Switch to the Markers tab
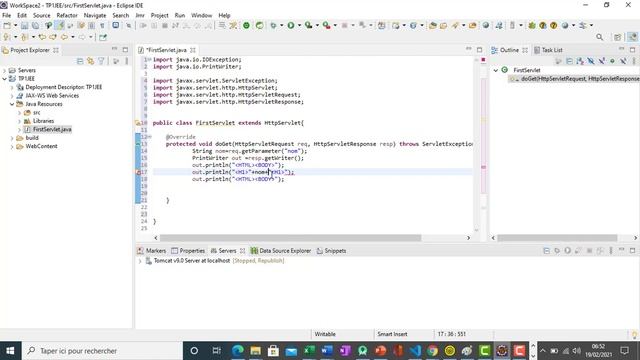Screen dimensions: 640x360 [152, 251]
